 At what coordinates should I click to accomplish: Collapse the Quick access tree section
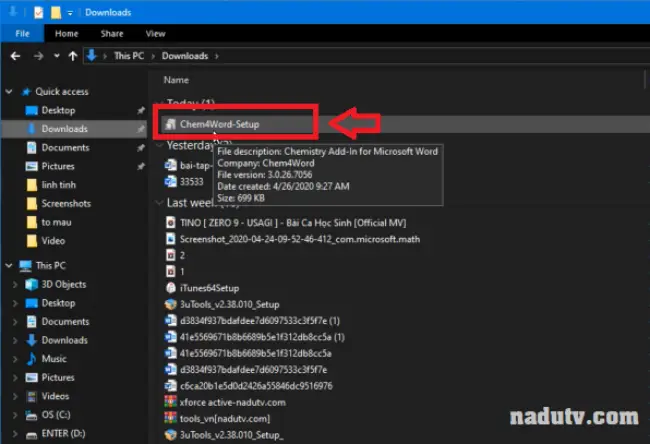tap(9, 92)
